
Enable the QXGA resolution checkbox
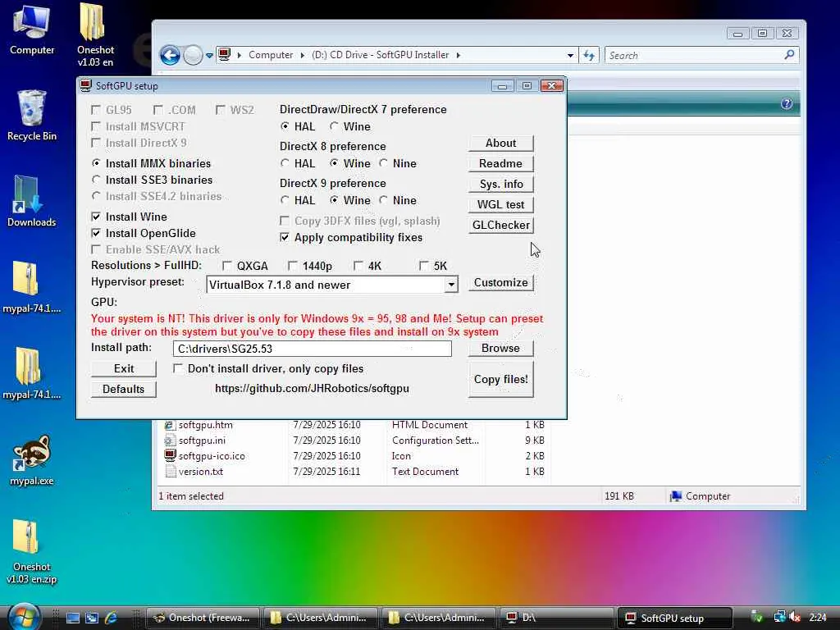click(x=227, y=266)
